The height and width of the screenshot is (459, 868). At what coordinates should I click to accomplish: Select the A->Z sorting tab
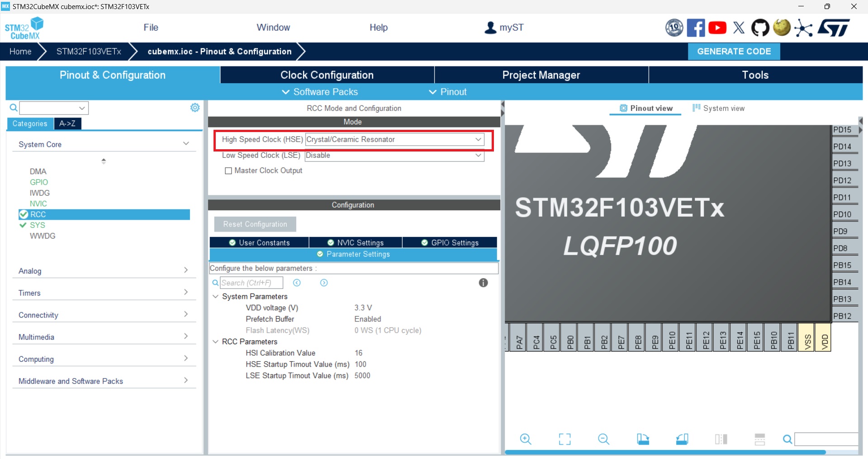coord(67,123)
